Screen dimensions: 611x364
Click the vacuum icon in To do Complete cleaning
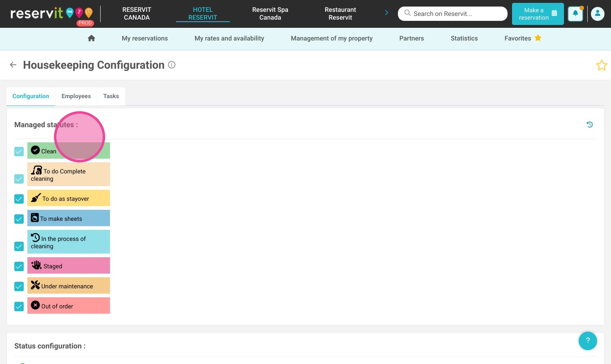(x=36, y=170)
